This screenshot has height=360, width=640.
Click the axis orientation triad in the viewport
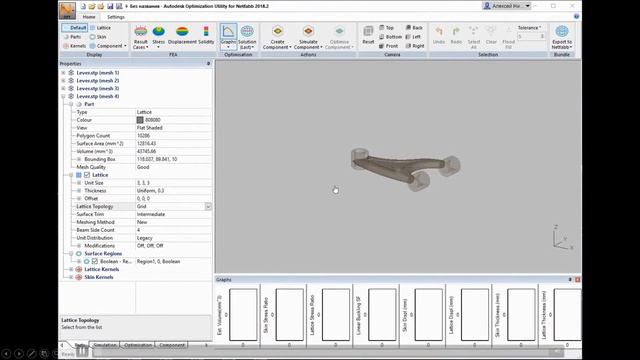[562, 238]
